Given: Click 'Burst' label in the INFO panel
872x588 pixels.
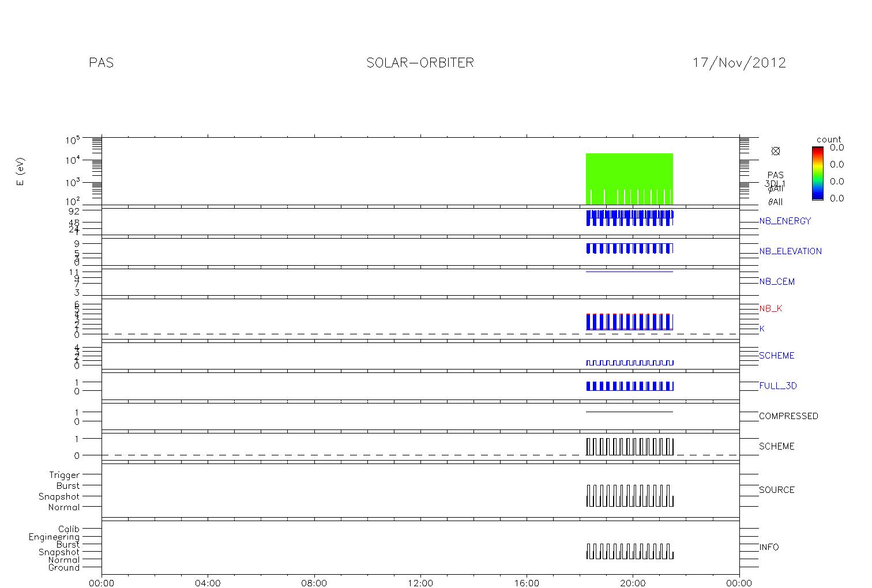Looking at the screenshot, I should point(68,544).
